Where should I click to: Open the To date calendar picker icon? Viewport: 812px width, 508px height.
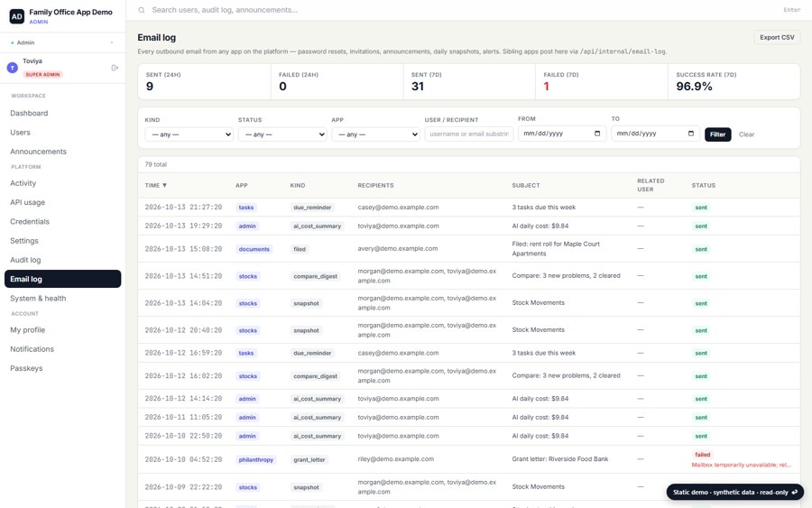691,134
